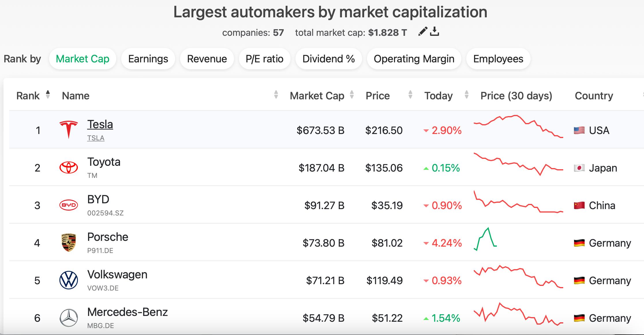
Task: Sort table by Rank column arrows
Action: click(x=48, y=95)
